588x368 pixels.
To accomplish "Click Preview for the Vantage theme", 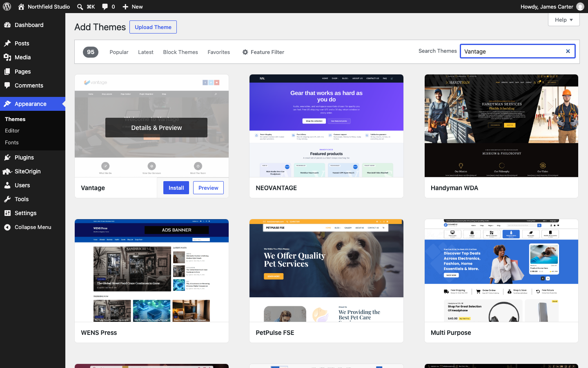I will point(208,188).
